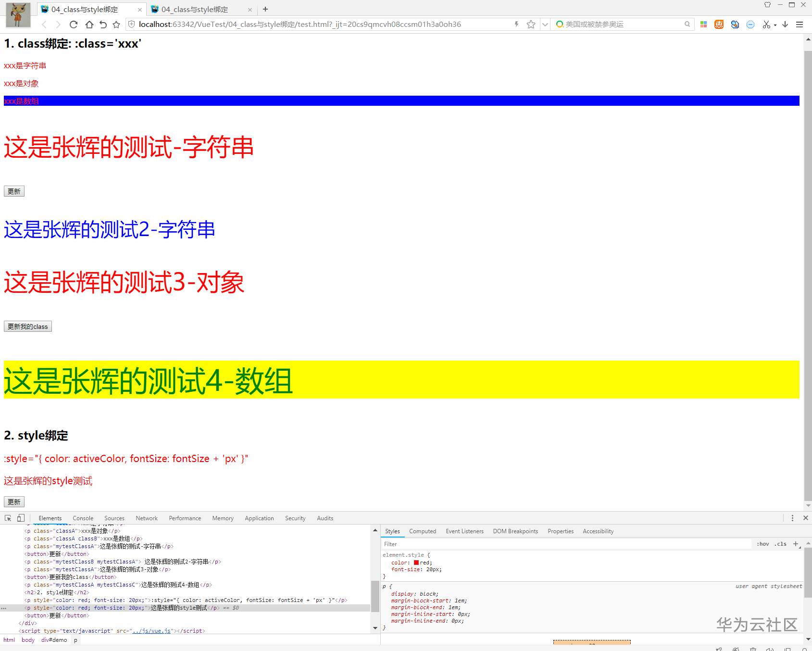Switch to the Computed styles tab
Viewport: 812px width, 651px height.
423,531
